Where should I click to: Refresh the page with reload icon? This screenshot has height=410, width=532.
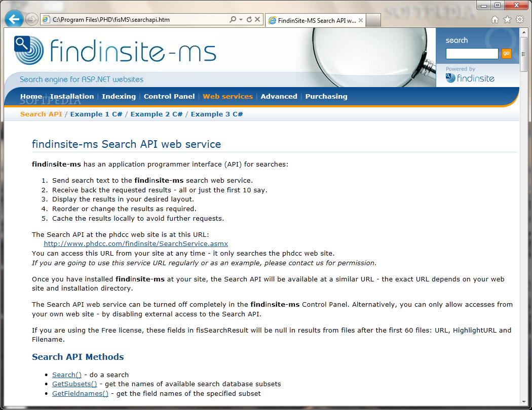[249, 19]
